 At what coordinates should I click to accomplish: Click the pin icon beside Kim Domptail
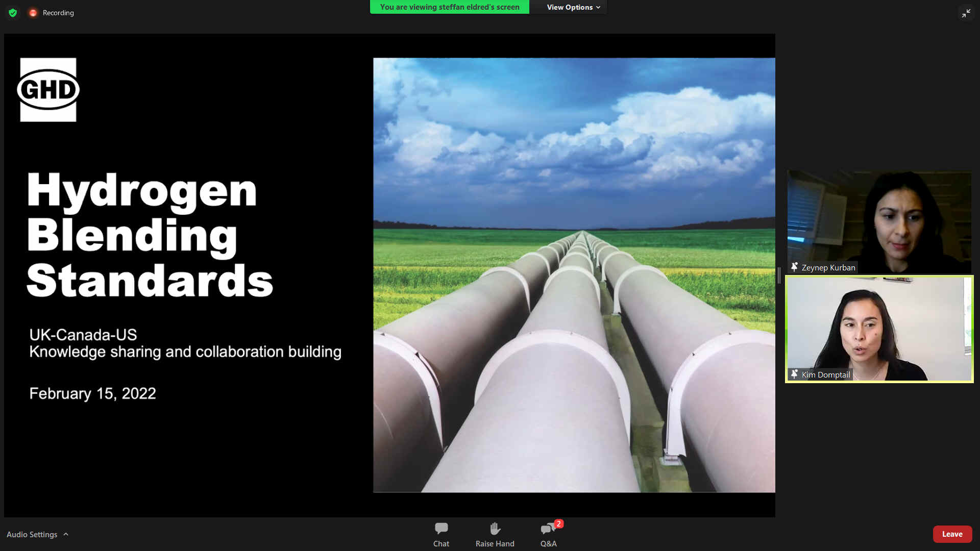(x=794, y=374)
